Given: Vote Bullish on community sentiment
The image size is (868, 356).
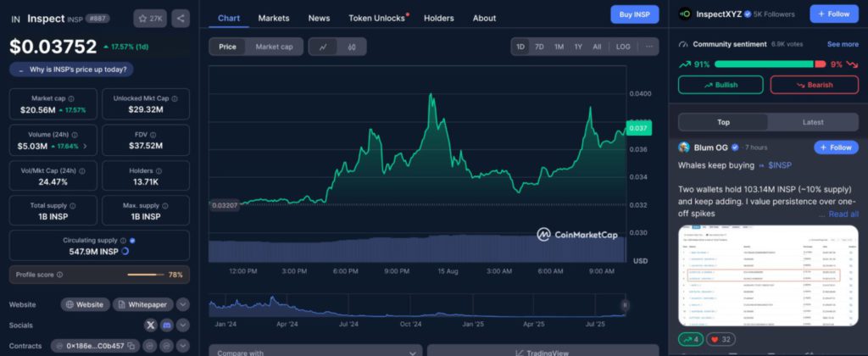Looking at the screenshot, I should pyautogui.click(x=720, y=85).
